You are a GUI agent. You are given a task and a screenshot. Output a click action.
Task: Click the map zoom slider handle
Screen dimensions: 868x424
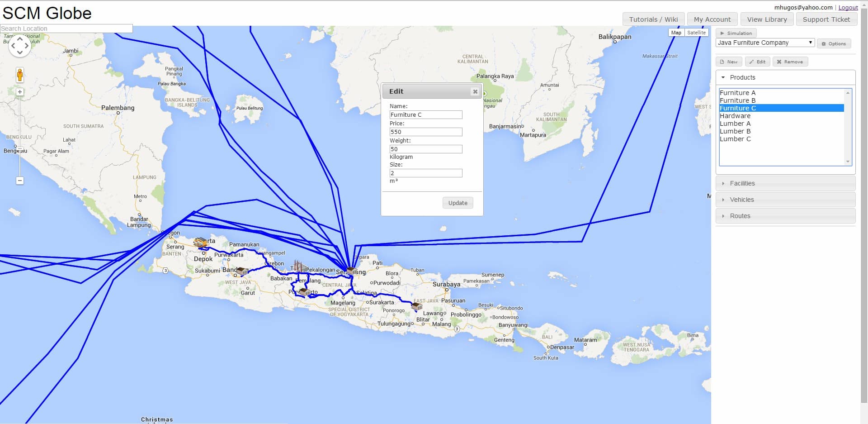tap(20, 148)
